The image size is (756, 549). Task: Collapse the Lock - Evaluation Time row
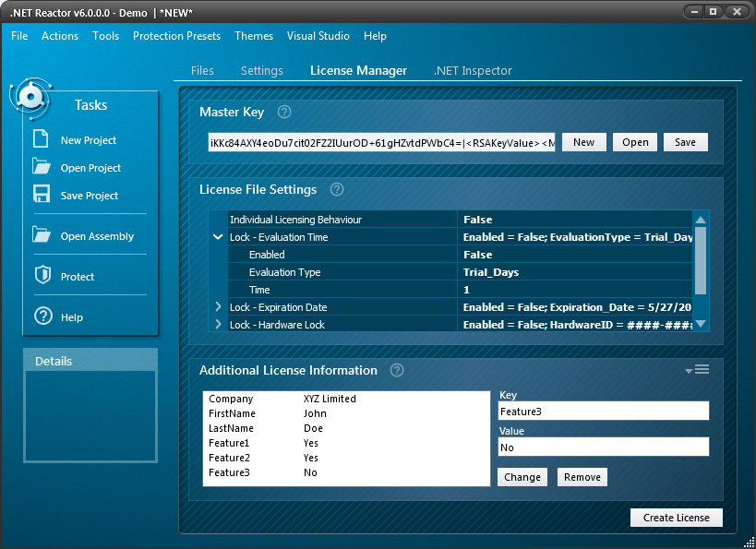(218, 237)
